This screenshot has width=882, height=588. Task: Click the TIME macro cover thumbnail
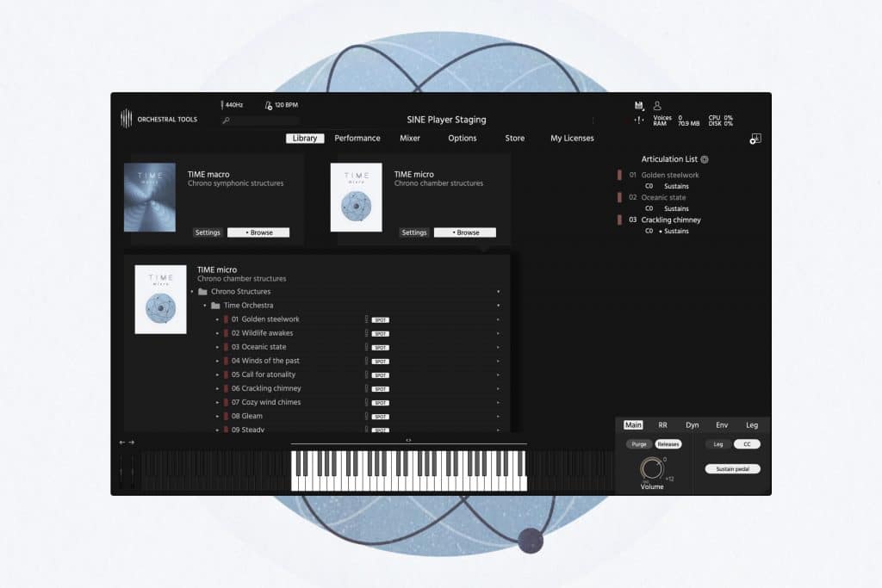[150, 197]
